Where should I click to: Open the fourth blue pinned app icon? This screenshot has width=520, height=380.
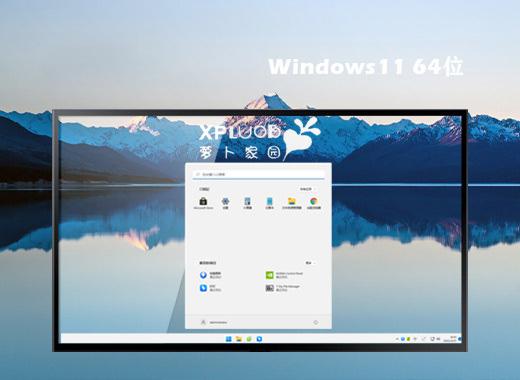pyautogui.click(x=269, y=203)
